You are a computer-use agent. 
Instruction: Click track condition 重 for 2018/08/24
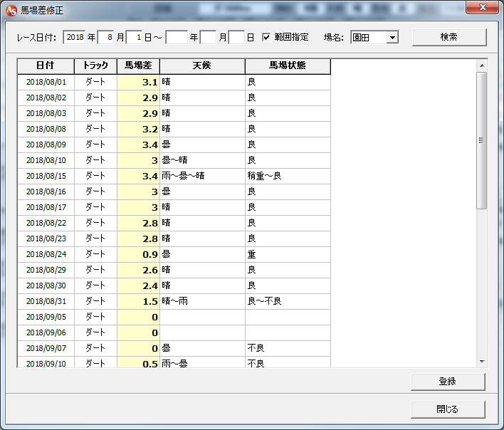point(288,255)
